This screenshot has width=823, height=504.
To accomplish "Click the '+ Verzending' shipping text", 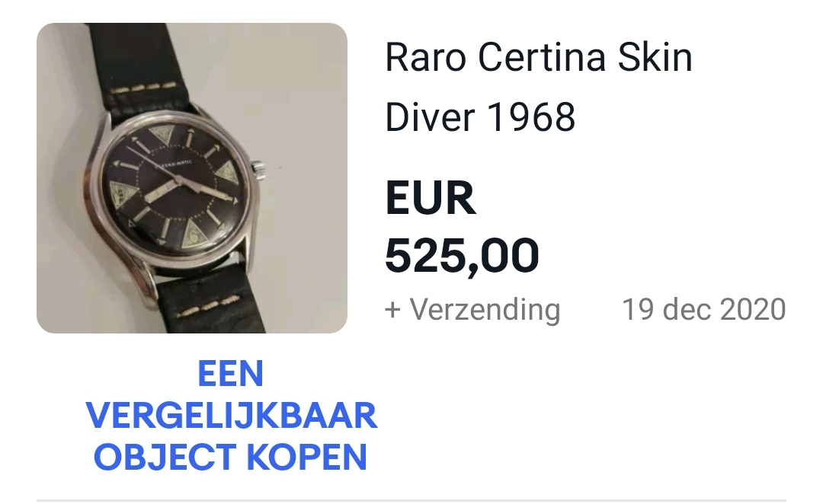I will tap(472, 309).
